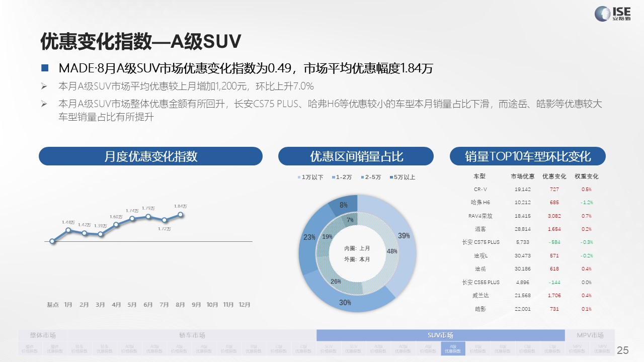The width and height of the screenshot is (644, 362).
Task: Click the inner ring 48% donut segment
Action: click(391, 250)
